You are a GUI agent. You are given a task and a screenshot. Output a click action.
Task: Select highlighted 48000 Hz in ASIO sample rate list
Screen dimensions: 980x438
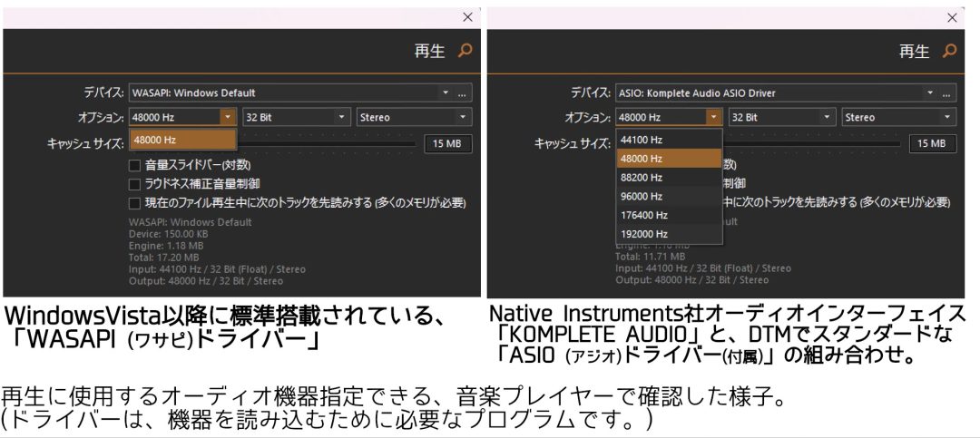[x=669, y=159]
